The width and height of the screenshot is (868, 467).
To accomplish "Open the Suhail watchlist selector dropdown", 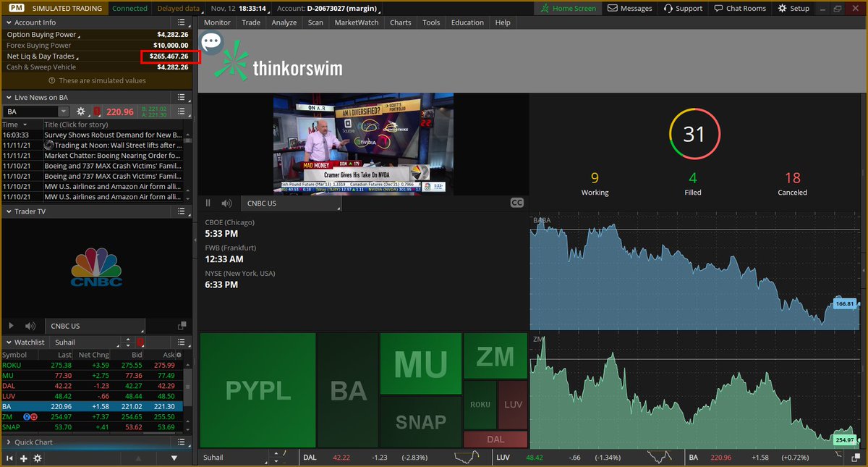I will click(85, 342).
